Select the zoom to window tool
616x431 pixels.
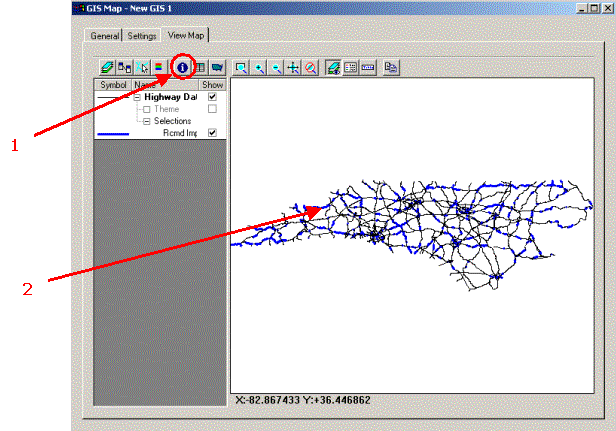click(x=241, y=68)
